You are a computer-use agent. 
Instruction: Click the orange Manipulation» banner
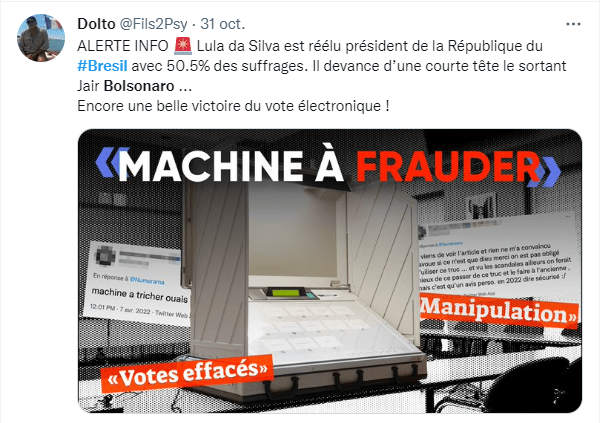pyautogui.click(x=499, y=313)
